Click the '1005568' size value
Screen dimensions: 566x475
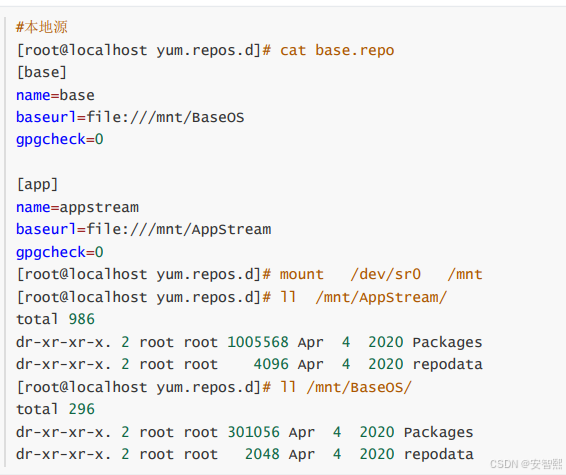258,342
